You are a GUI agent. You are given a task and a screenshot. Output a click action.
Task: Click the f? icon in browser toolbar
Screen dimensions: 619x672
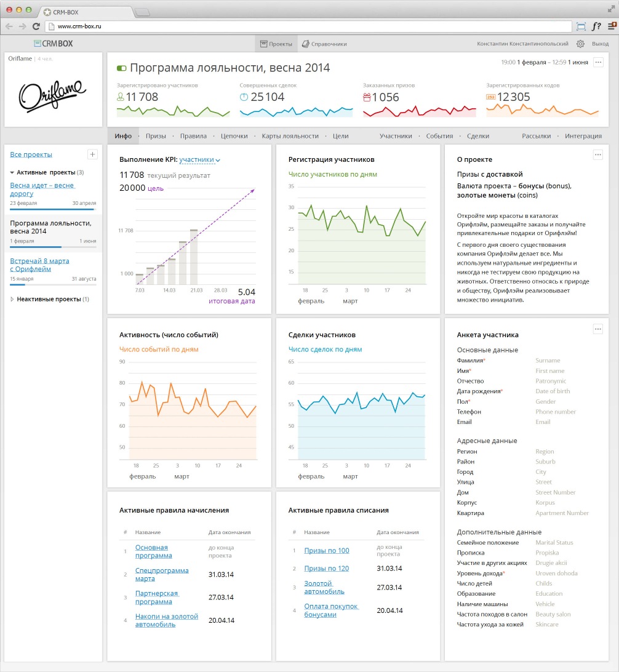coord(596,26)
